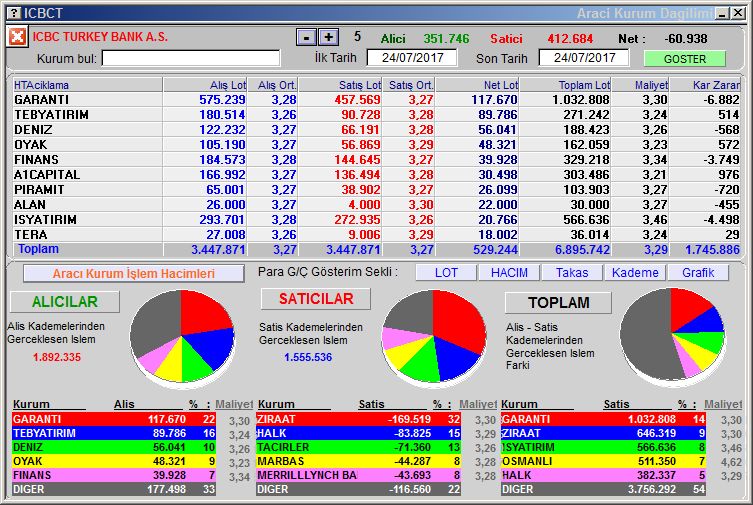Click the SATICILAR button

(x=316, y=299)
